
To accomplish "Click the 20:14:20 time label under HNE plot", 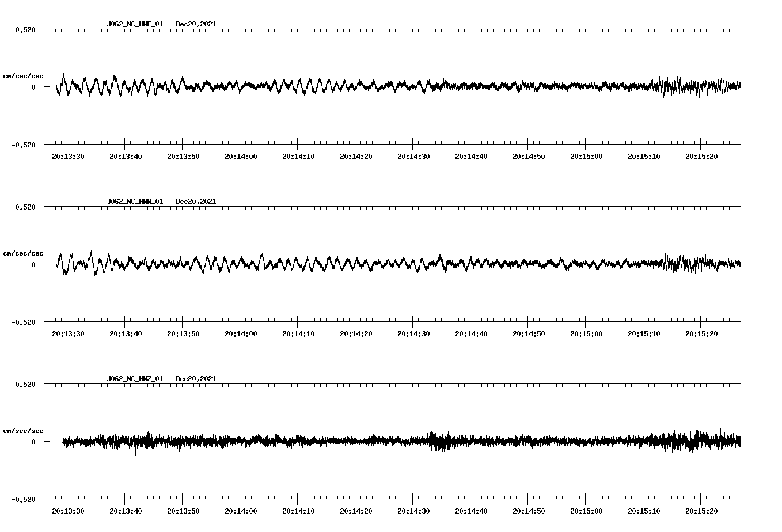I will point(356,156).
